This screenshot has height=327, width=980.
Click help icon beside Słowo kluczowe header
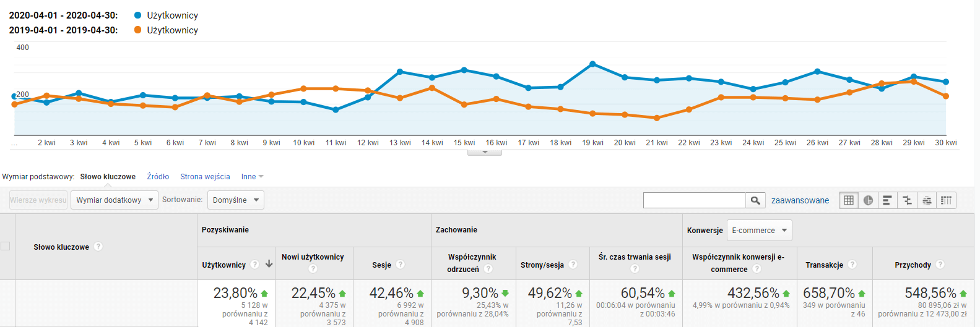pyautogui.click(x=98, y=247)
